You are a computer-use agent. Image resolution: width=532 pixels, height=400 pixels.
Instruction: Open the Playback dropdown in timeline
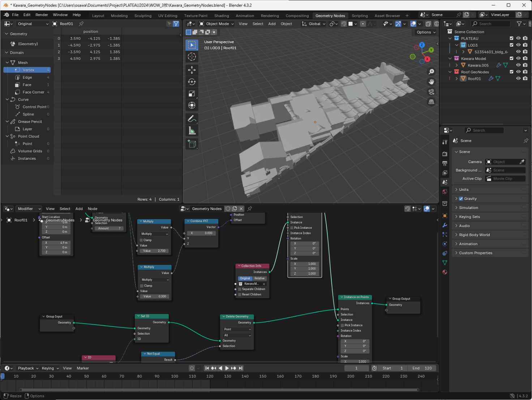point(28,368)
